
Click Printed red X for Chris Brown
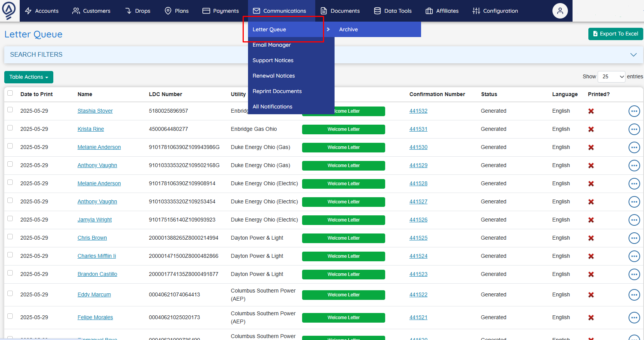591,238
